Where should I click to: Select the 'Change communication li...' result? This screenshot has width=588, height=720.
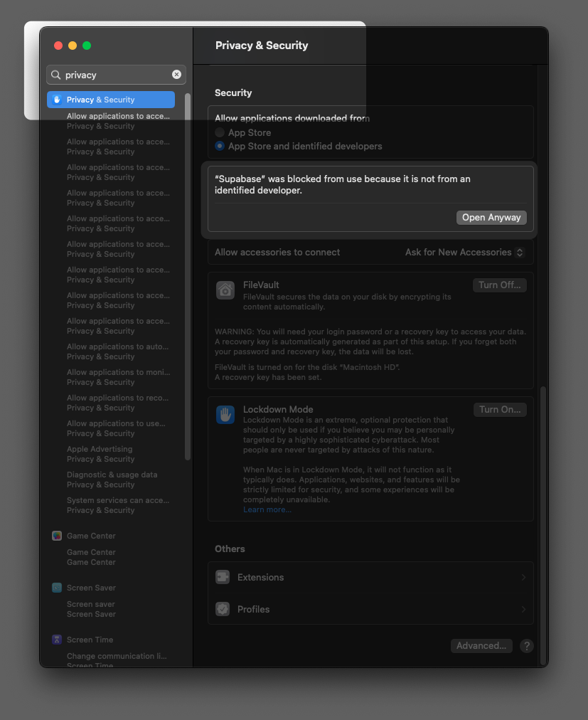click(117, 660)
